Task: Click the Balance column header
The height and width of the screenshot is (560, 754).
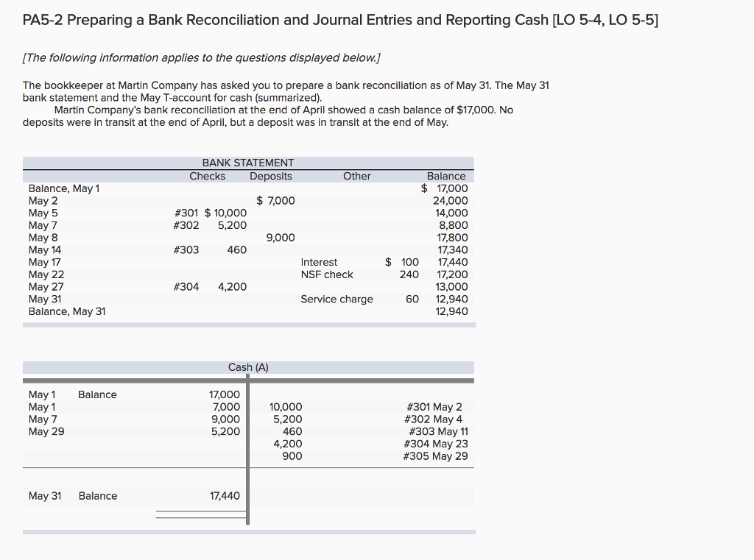Action: pos(445,176)
